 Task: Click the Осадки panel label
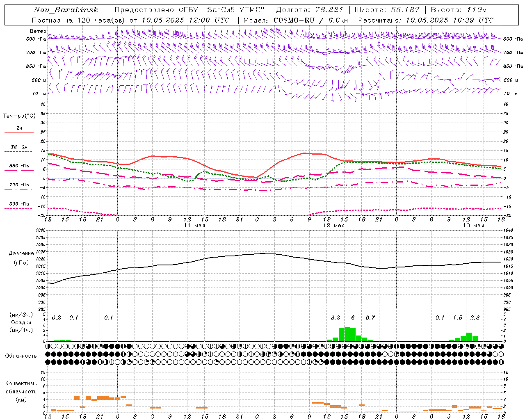(x=21, y=322)
